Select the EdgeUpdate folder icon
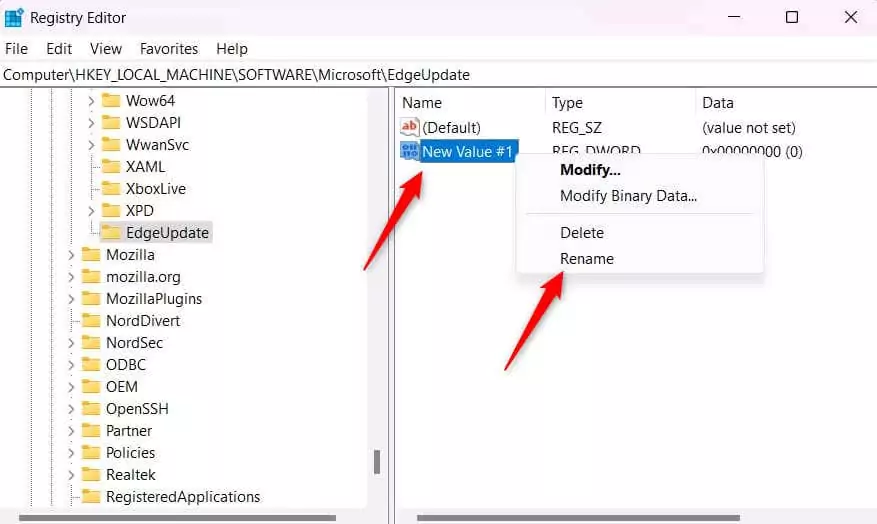 [110, 233]
